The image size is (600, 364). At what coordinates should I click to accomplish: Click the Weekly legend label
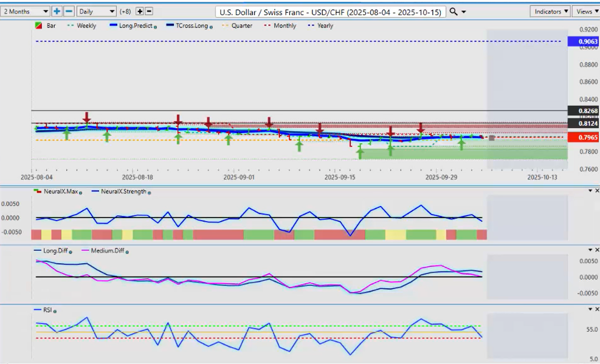86,26
